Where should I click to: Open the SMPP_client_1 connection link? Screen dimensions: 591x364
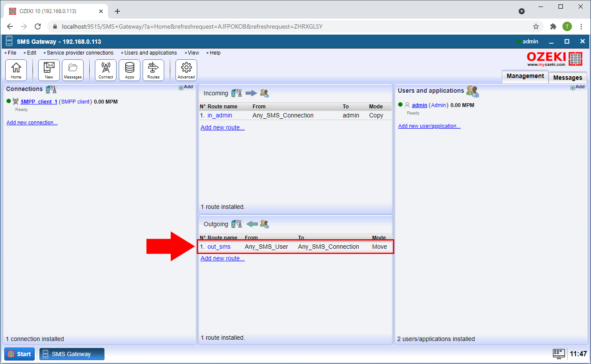(x=39, y=102)
